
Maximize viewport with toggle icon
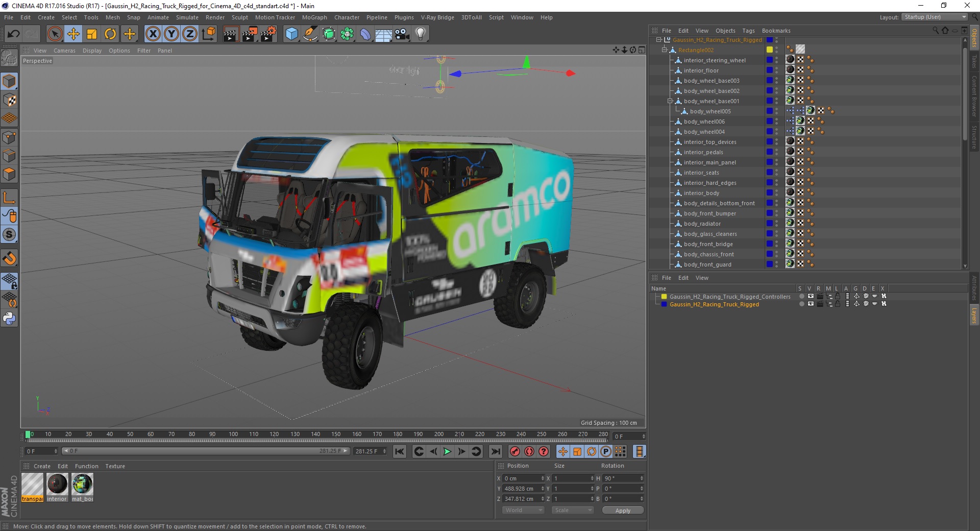click(x=642, y=50)
